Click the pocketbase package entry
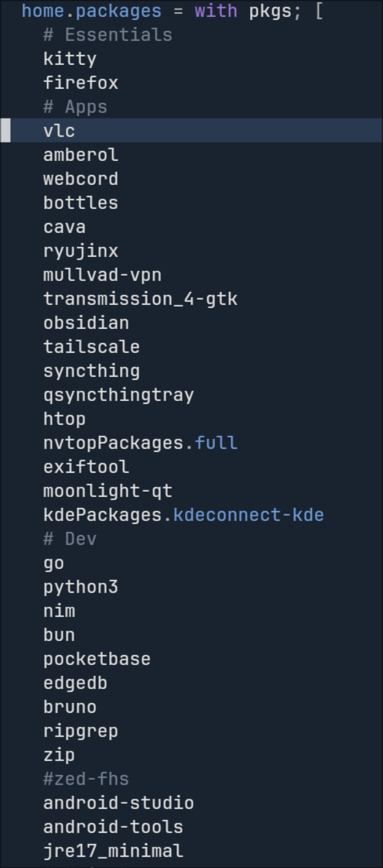383x868 pixels. 97,659
